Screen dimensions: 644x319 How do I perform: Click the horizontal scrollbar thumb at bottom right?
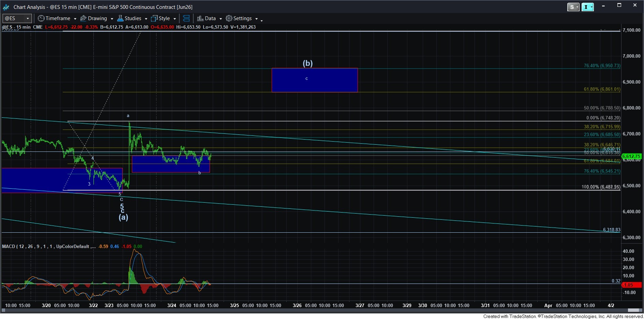tap(634, 310)
